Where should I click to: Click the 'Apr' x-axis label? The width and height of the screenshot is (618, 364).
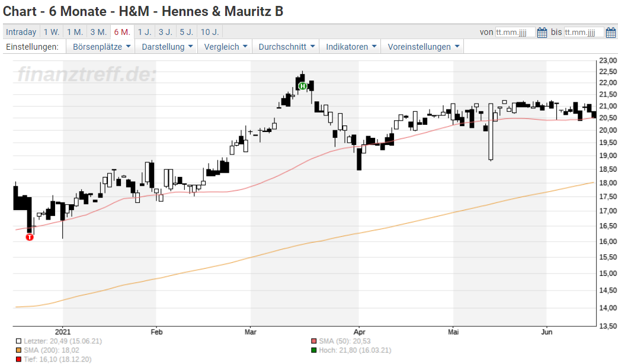pyautogui.click(x=360, y=331)
